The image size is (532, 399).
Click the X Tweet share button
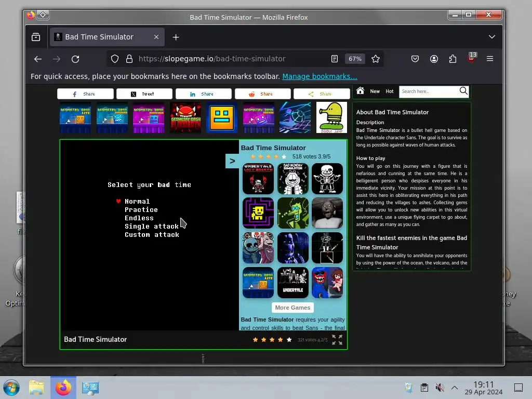point(144,94)
